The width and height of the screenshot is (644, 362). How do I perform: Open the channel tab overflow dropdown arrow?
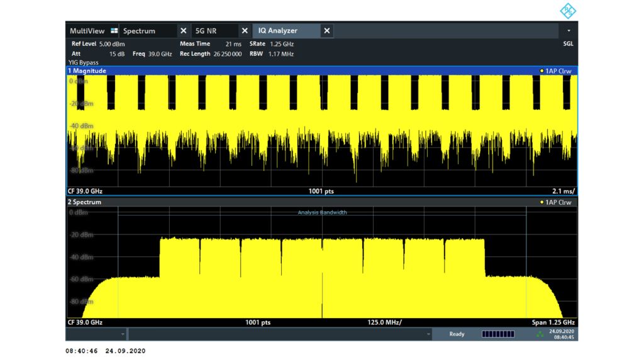click(x=569, y=31)
